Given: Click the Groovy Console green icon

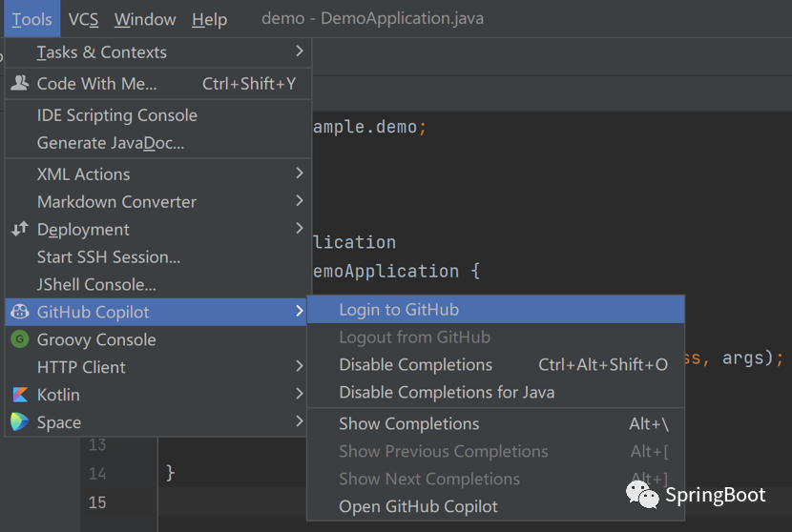Looking at the screenshot, I should (x=20, y=339).
